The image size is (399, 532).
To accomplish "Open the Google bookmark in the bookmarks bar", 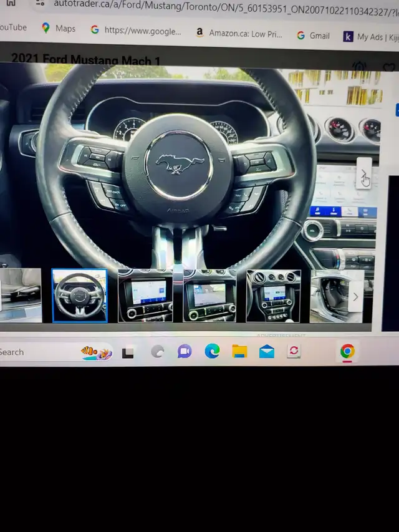I will (136, 31).
